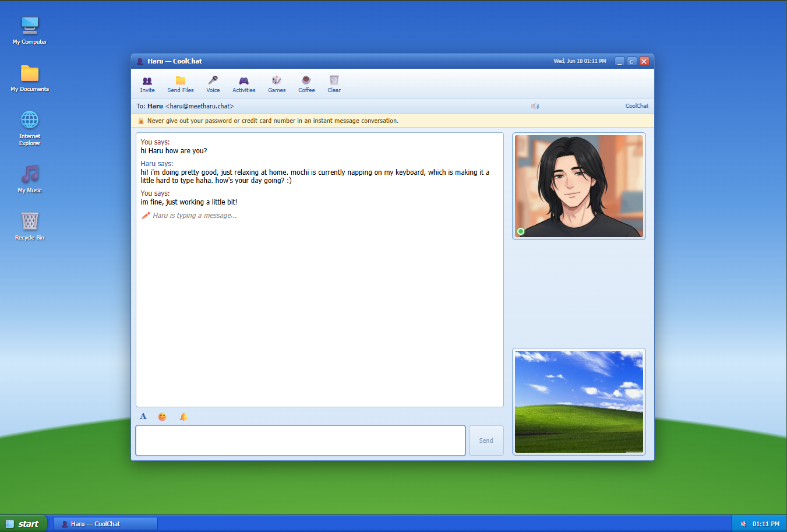The image size is (787, 532).
Task: Focus the message input box
Action: click(x=301, y=441)
